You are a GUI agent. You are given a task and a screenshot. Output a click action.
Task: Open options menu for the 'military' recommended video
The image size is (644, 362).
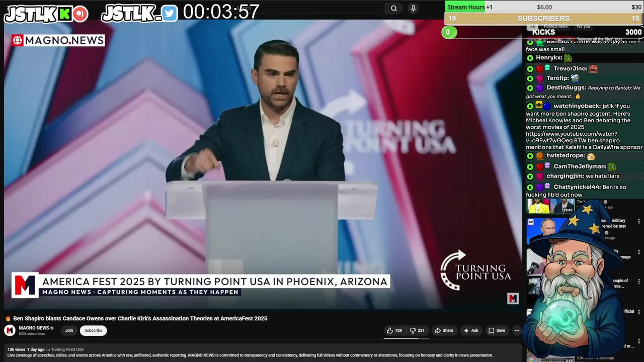(x=639, y=221)
